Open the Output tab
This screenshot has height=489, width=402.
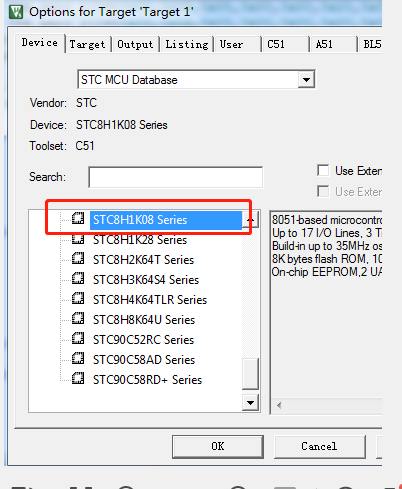[135, 44]
